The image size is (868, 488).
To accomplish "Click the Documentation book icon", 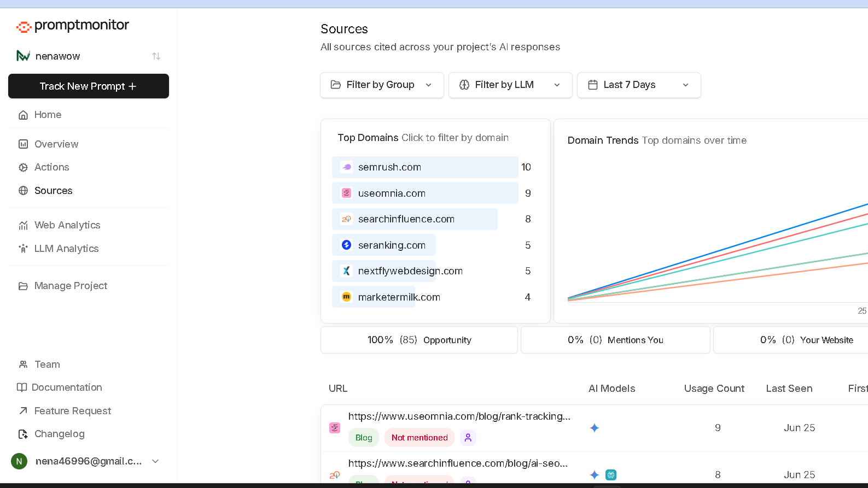I will 22,387.
